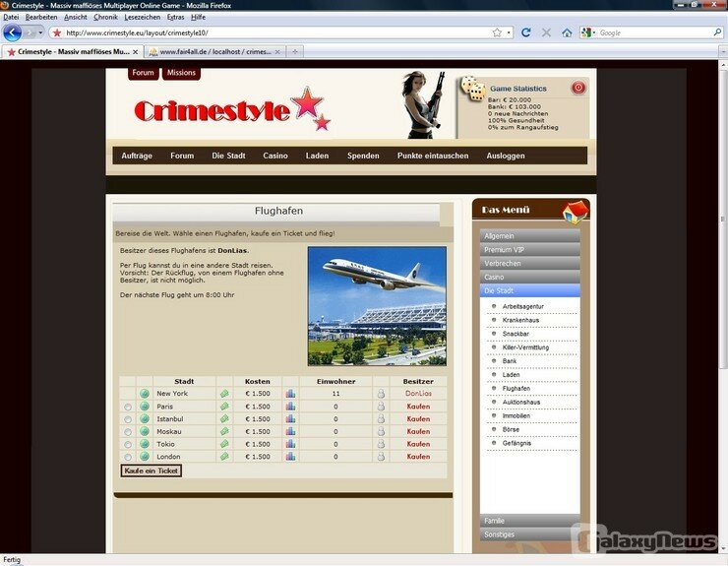Open the Lesezeichen menu
The width and height of the screenshot is (728, 566).
point(142,17)
